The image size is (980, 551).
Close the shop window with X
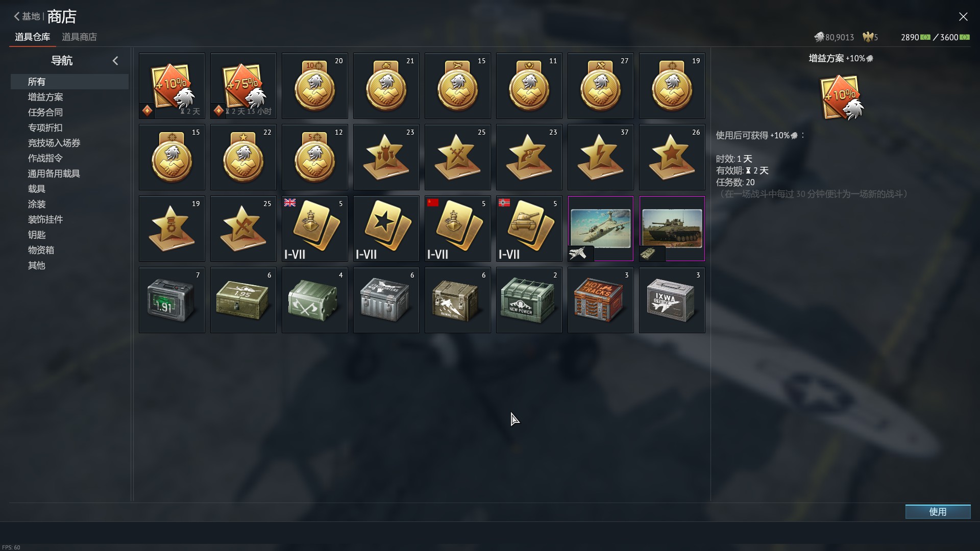tap(963, 17)
